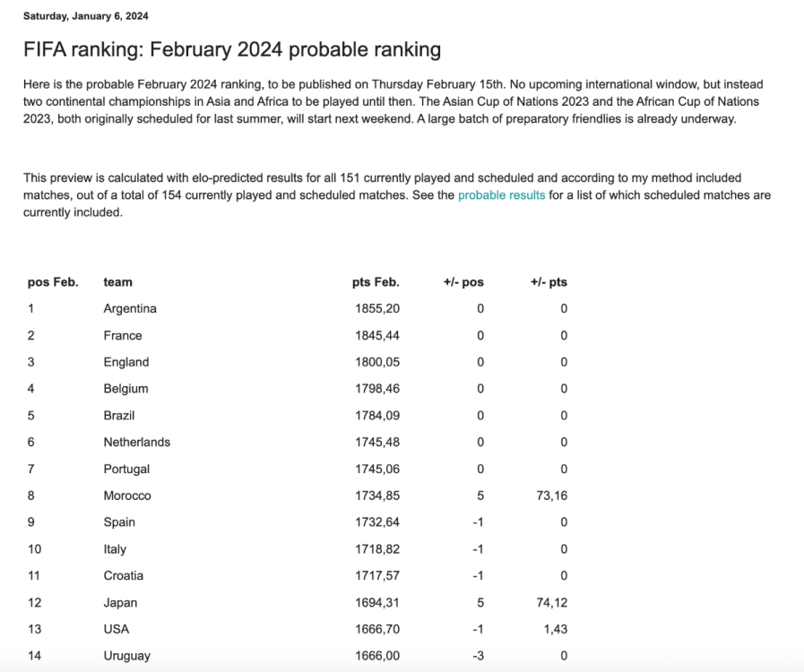This screenshot has width=804, height=672.
Task: Click the Netherlands team cell
Action: tap(137, 442)
